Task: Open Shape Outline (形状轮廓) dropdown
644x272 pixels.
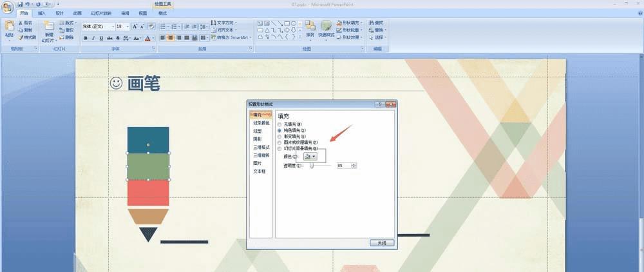Action: pyautogui.click(x=349, y=30)
